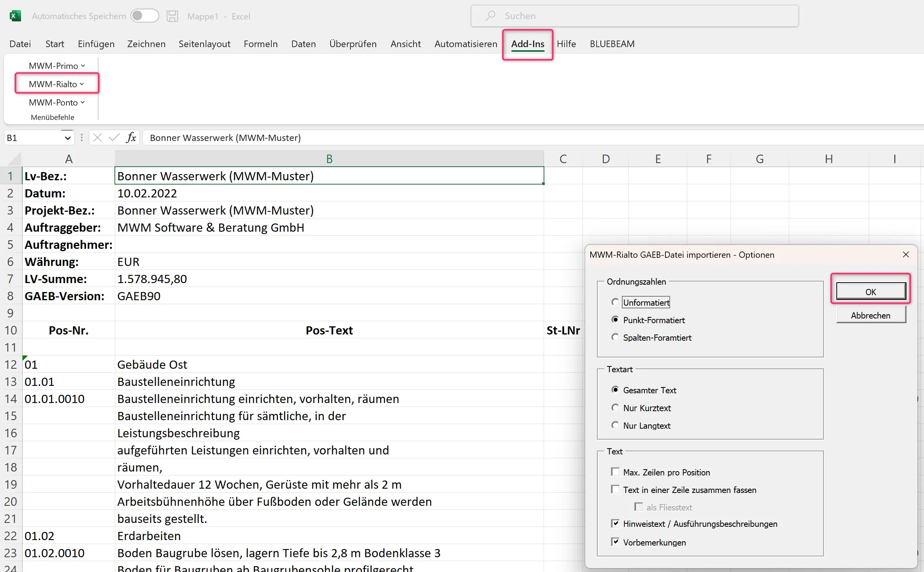Switch to the Überprüfen tab
924x572 pixels.
tap(353, 44)
